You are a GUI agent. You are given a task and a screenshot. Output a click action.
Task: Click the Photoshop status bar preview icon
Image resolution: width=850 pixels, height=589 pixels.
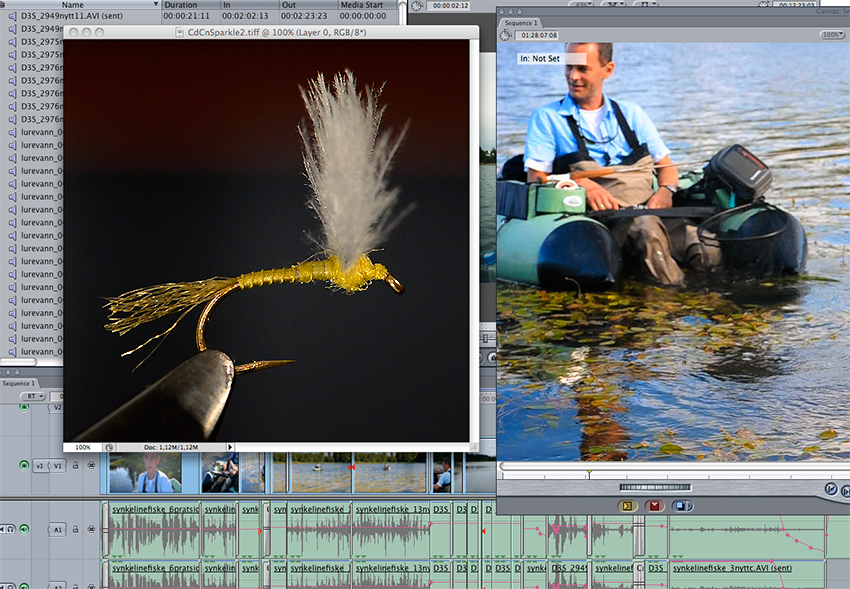point(109,448)
